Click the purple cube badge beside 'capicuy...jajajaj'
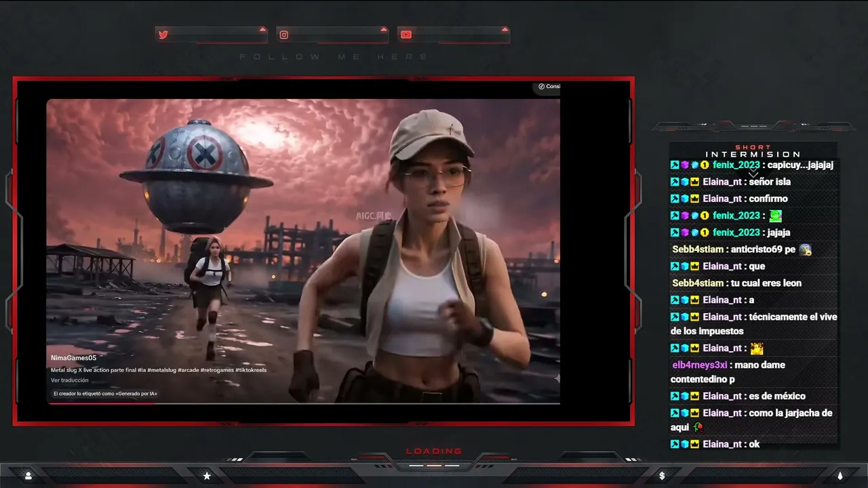The width and height of the screenshot is (868, 488). [685, 165]
